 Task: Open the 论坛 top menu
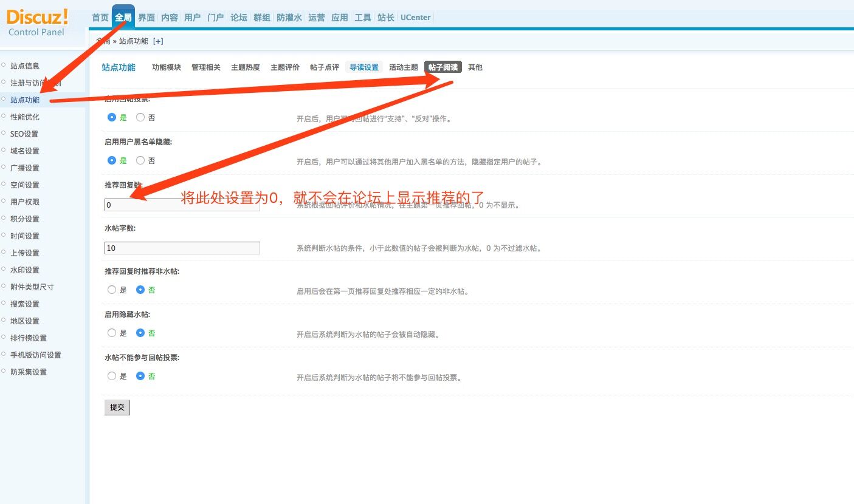pyautogui.click(x=238, y=18)
